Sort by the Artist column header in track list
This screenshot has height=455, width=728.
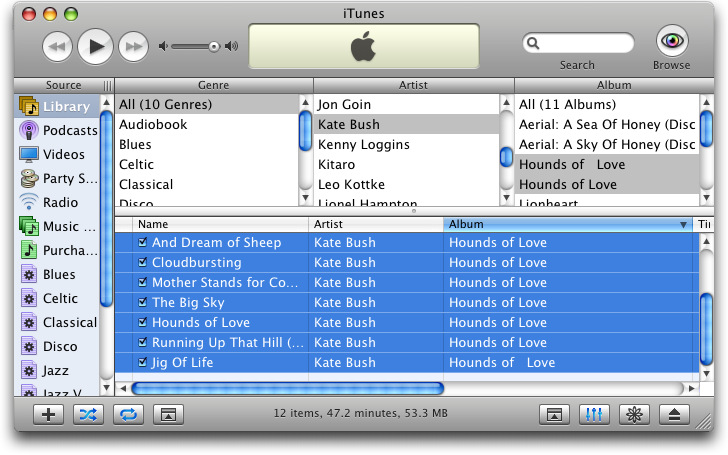(376, 224)
